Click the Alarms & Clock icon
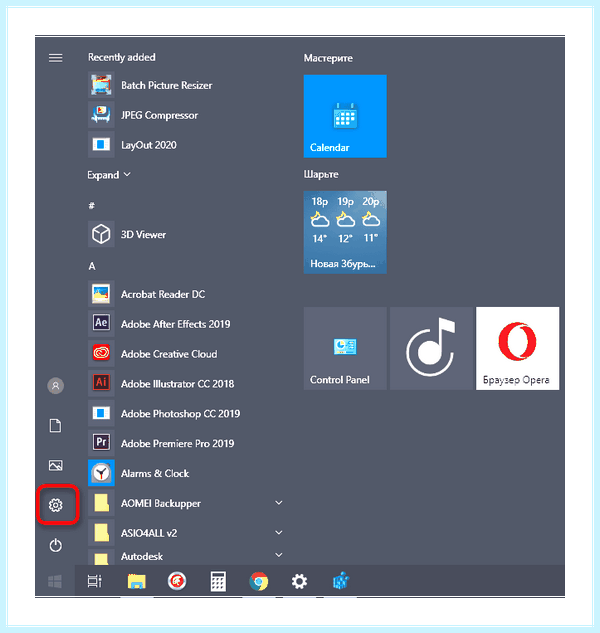This screenshot has height=633, width=600. (101, 473)
